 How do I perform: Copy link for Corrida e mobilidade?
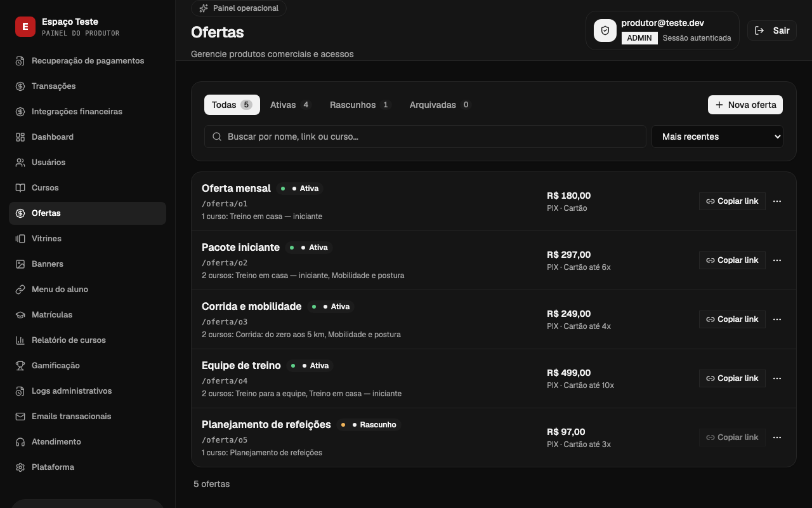[732, 319]
